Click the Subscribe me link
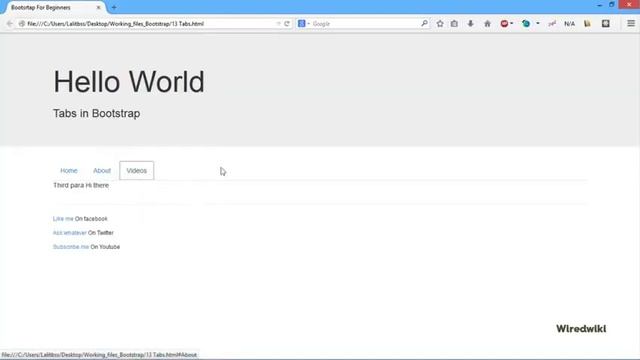Image resolution: width=640 pixels, height=360 pixels. pyautogui.click(x=71, y=247)
